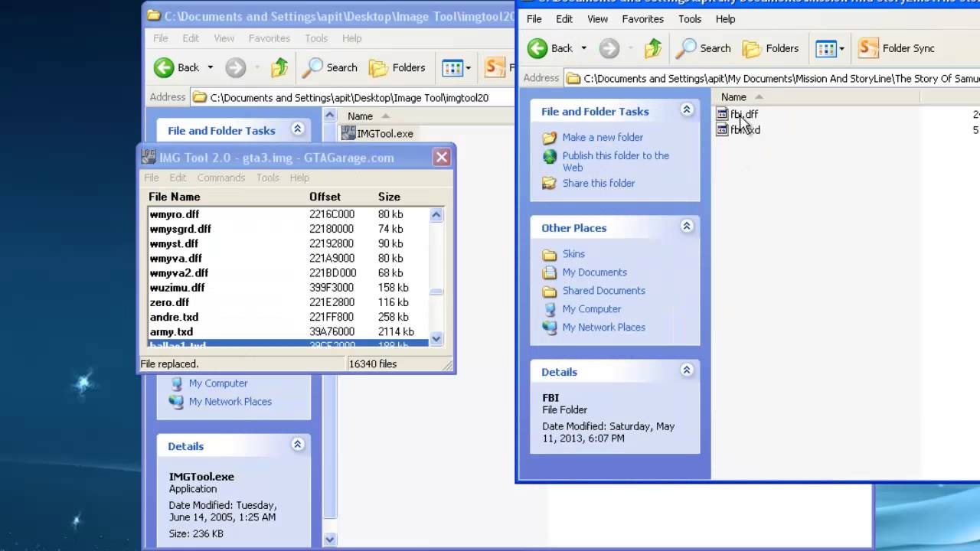
Task: Open My Network Places in imgtool20 window sidebar
Action: 230,402
